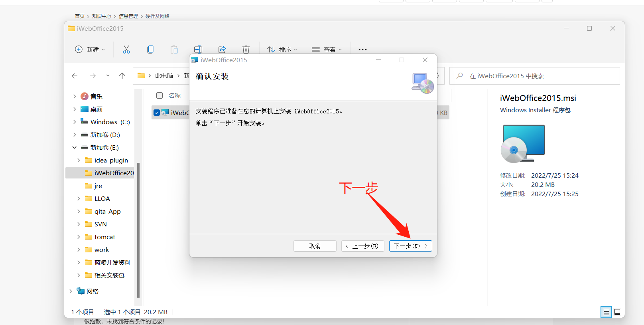Expand the Windows (C:) drive node

[75, 122]
